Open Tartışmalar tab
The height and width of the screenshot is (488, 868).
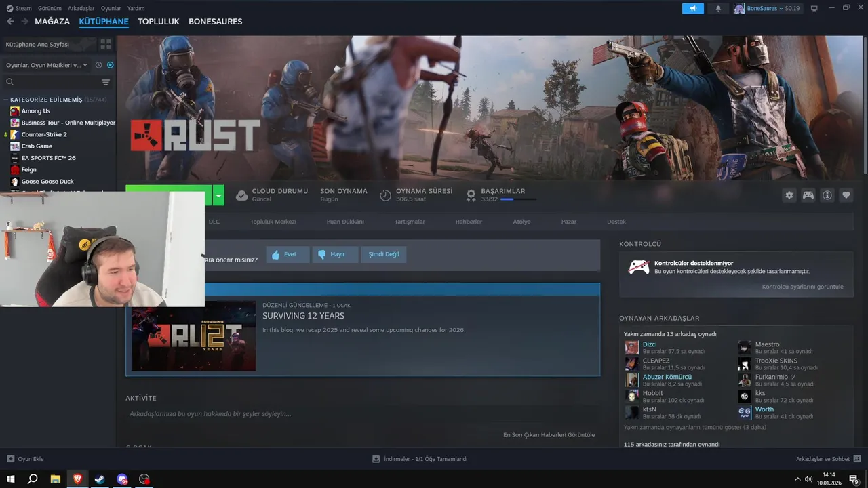[410, 222]
